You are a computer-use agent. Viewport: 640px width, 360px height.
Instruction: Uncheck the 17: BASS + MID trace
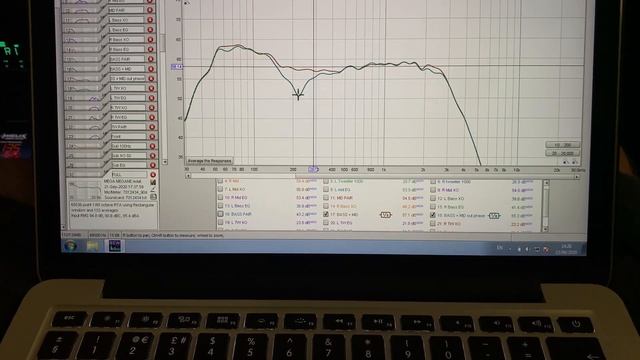pyautogui.click(x=326, y=214)
